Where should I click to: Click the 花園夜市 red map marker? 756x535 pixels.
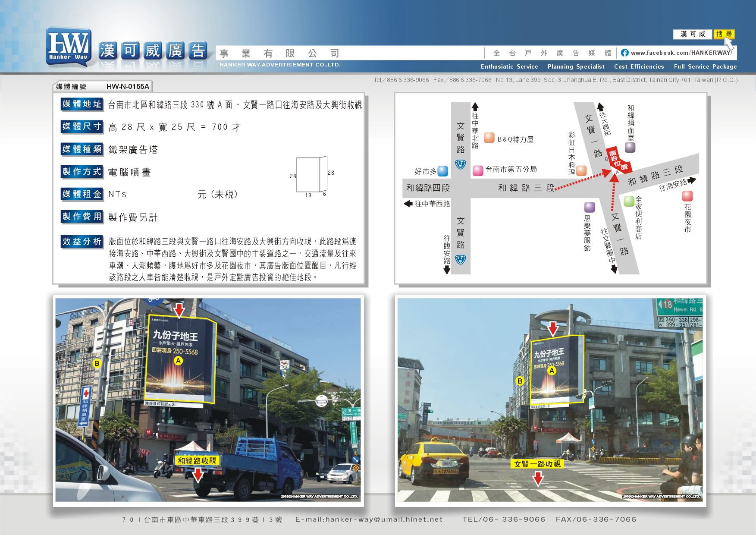click(x=687, y=196)
